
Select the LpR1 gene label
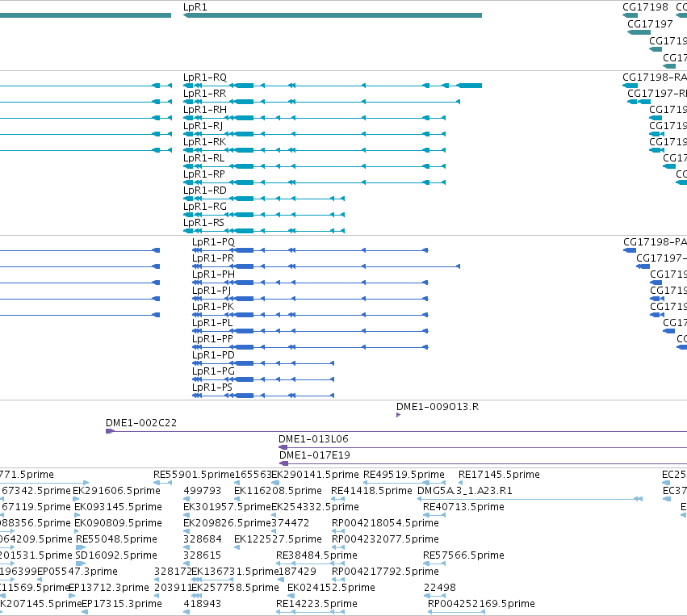coord(195,7)
